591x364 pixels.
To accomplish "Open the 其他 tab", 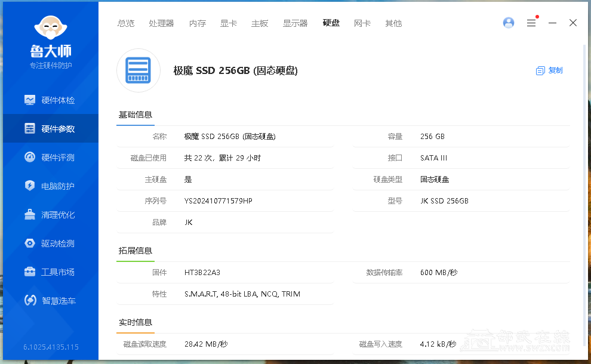I will pyautogui.click(x=393, y=23).
